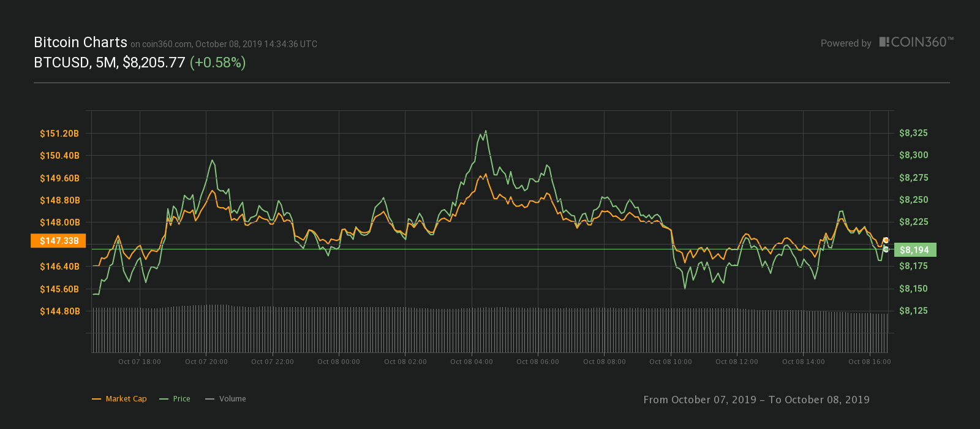Click the Bitcoin Charts title
The height and width of the screenshot is (429, 980).
(80, 42)
